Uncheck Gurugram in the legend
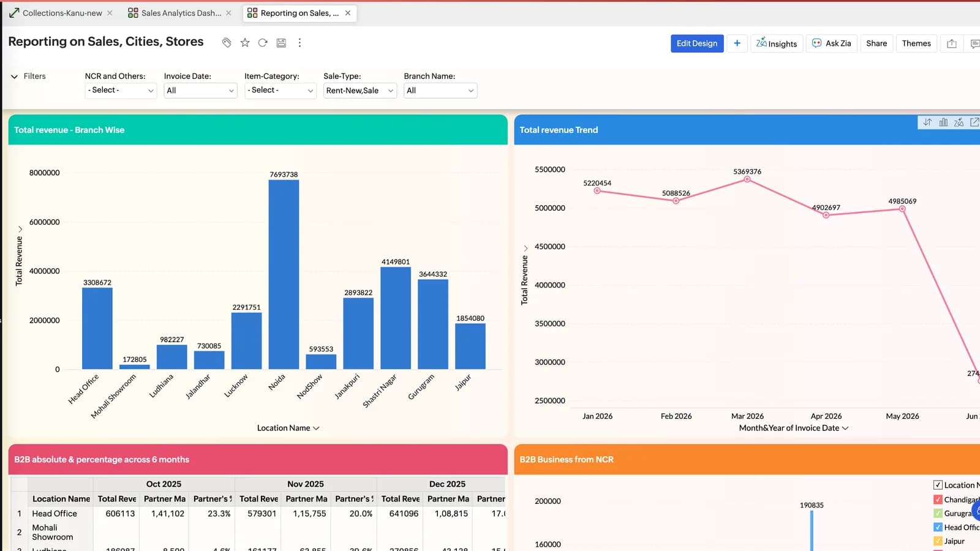Image resolution: width=980 pixels, height=551 pixels. [x=938, y=513]
